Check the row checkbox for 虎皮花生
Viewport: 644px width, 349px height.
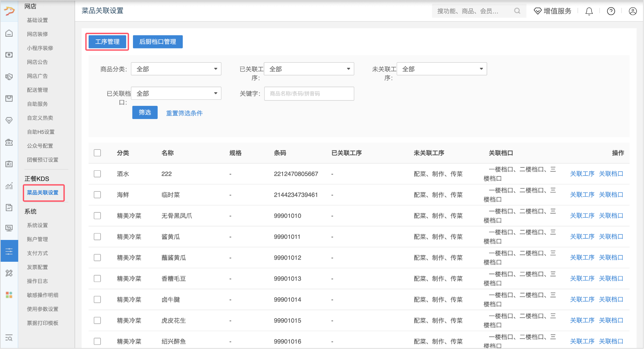[97, 320]
